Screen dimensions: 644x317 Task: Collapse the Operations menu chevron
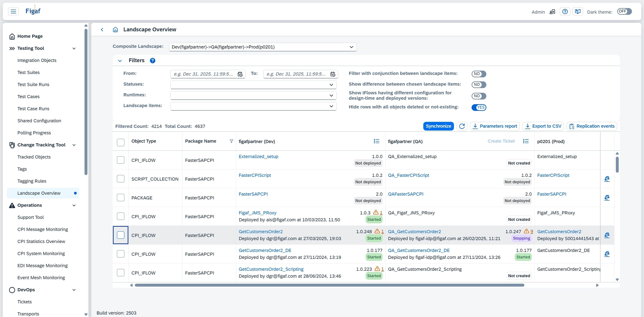point(74,205)
